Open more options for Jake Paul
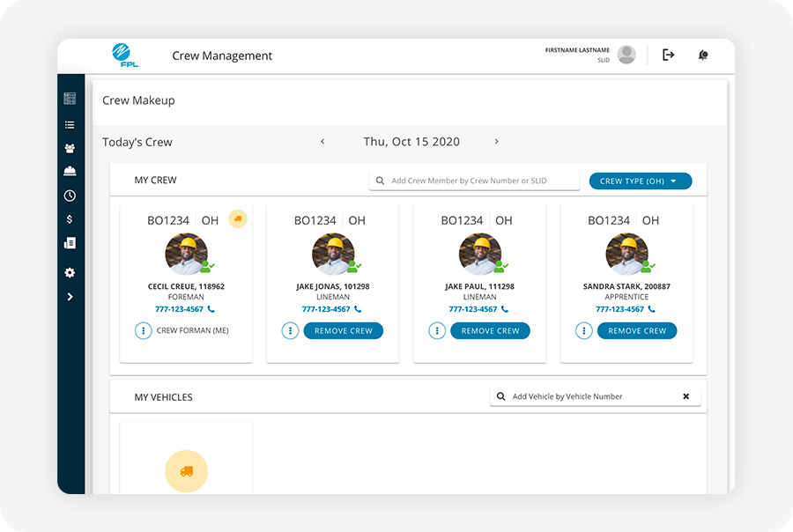This screenshot has width=793, height=532. (x=437, y=330)
